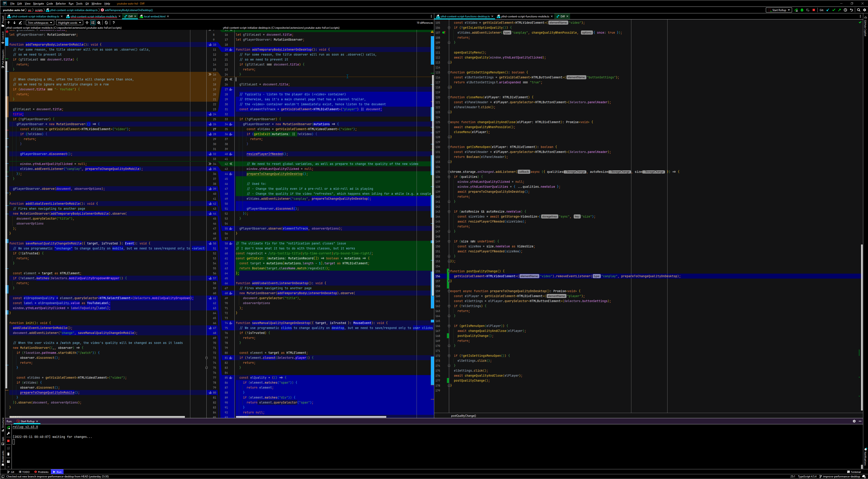Close the local-embed.html tab
Image resolution: width=868 pixels, height=479 pixels.
168,16
